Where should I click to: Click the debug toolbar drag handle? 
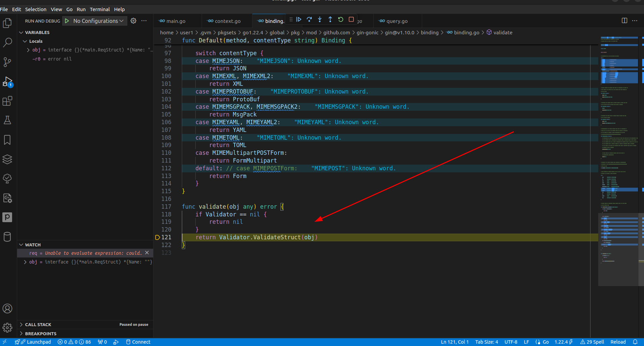(291, 20)
